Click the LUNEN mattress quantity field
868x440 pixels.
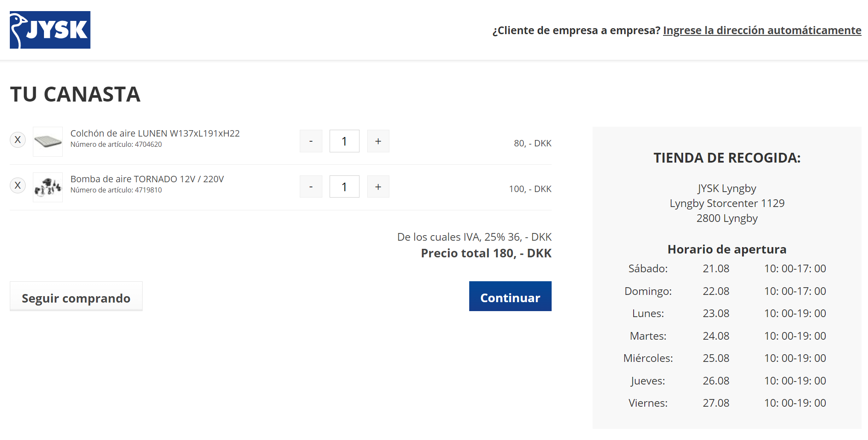pyautogui.click(x=344, y=141)
